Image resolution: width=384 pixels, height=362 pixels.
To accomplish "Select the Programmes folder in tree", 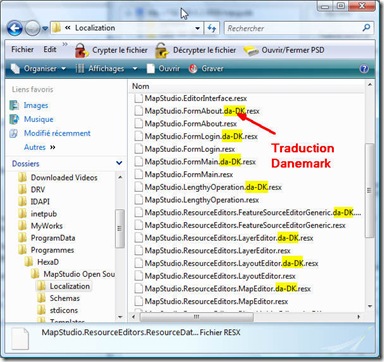I will coord(46,250).
